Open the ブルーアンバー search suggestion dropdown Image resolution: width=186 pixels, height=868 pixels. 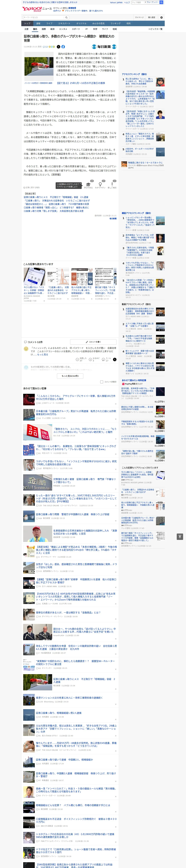tap(151, 2)
